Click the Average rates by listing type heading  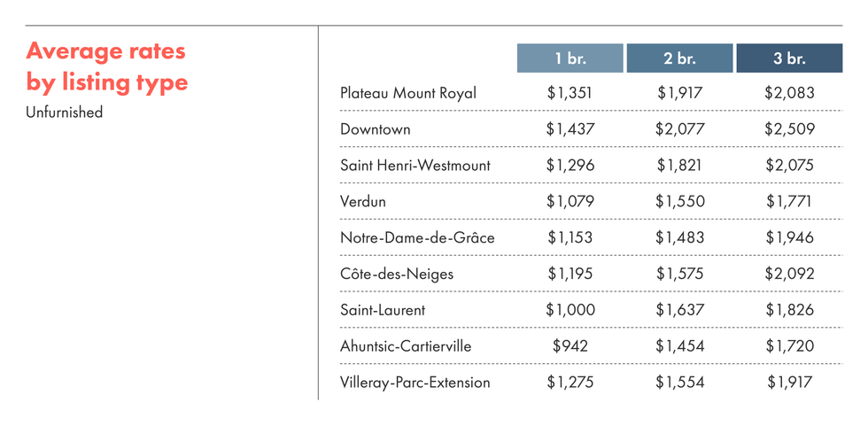(x=107, y=66)
